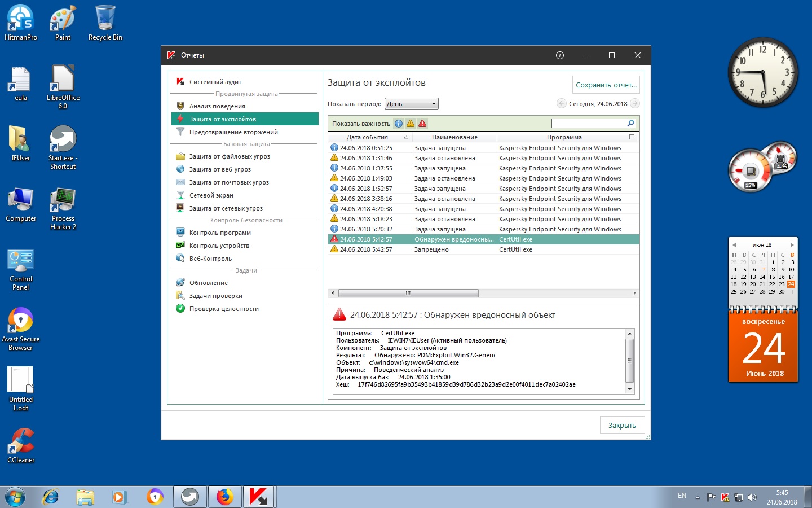Click the report search field
This screenshot has width=812, height=508.
pos(589,124)
